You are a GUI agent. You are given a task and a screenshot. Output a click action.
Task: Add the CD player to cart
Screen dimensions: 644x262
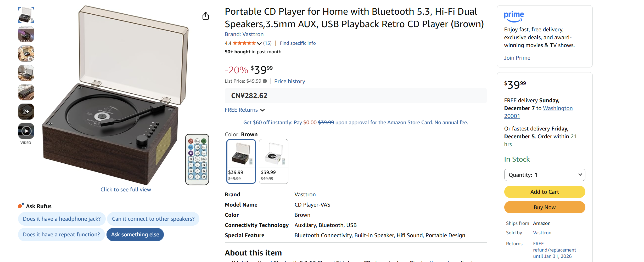544,191
